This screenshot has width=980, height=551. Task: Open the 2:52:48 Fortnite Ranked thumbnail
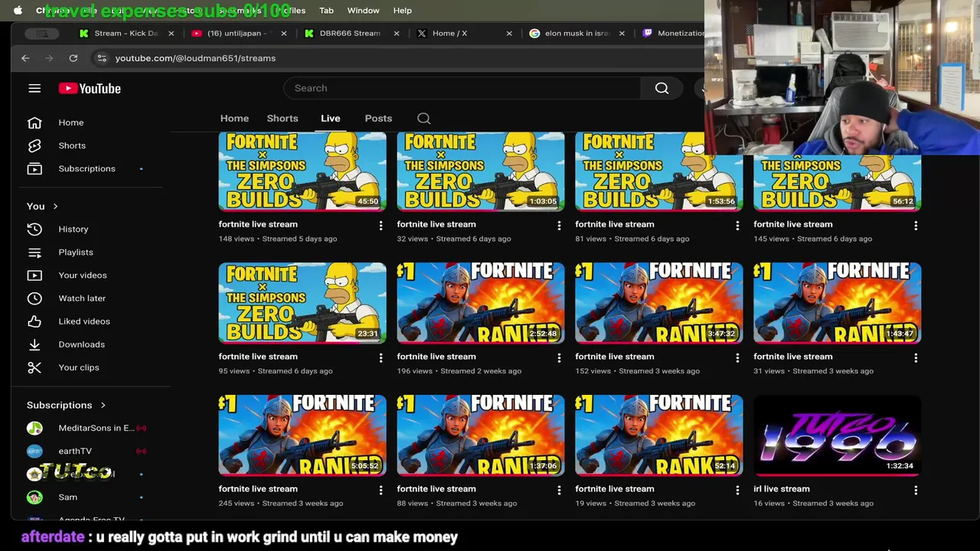click(x=481, y=303)
